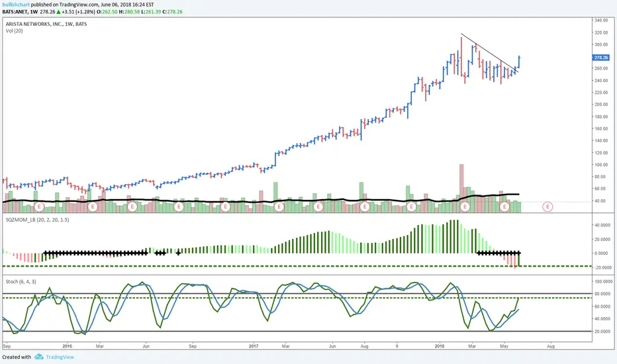This screenshot has height=364, width=617.
Task: Select the descending black trendline on the price chart
Action: pyautogui.click(x=489, y=53)
